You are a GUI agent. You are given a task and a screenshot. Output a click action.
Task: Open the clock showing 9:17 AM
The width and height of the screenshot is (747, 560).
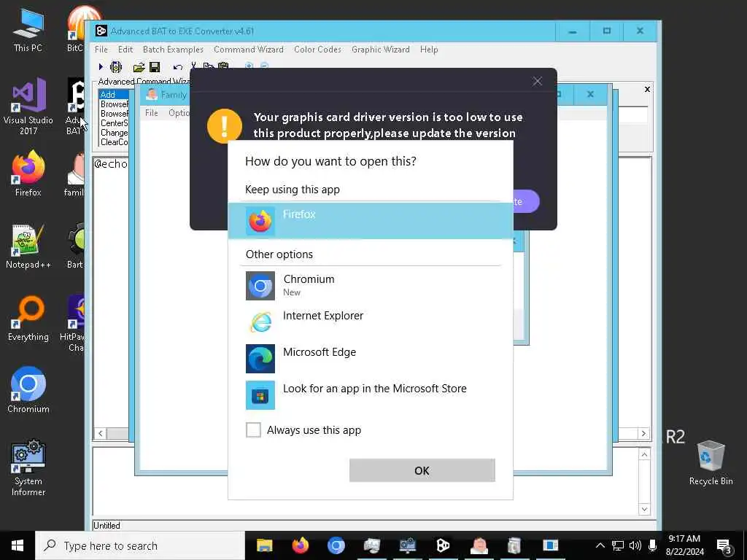pyautogui.click(x=684, y=545)
